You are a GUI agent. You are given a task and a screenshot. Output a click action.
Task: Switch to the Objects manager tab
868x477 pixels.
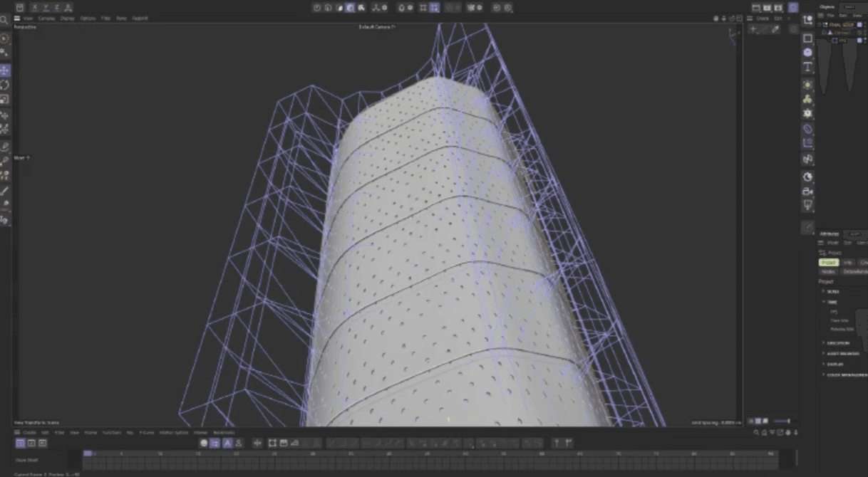[x=827, y=6]
